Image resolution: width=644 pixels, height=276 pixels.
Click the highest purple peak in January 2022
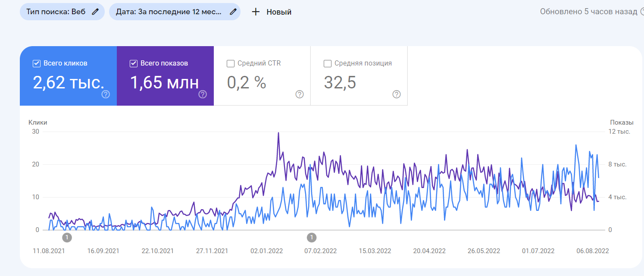278,133
